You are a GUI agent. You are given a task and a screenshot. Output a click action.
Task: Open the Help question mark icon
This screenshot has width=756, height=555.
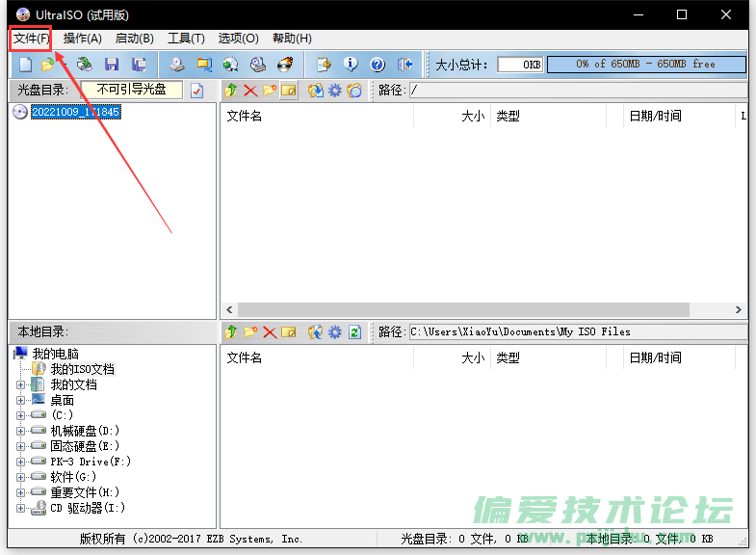click(378, 65)
